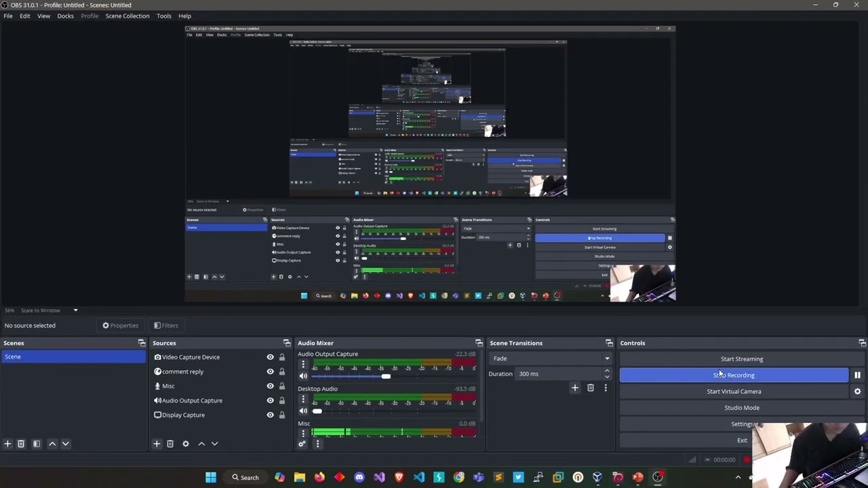Move source down in Sources toolbar
The image size is (868, 488).
click(214, 444)
